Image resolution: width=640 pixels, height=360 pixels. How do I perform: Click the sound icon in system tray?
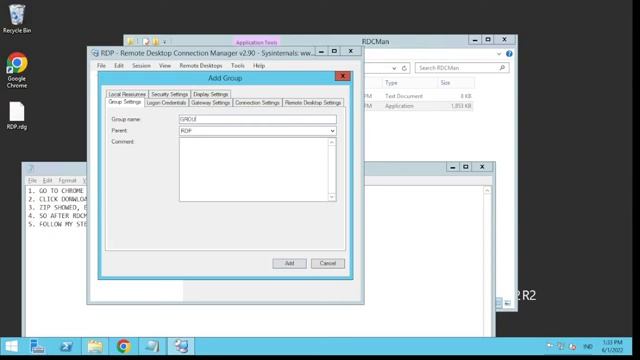tap(572, 347)
